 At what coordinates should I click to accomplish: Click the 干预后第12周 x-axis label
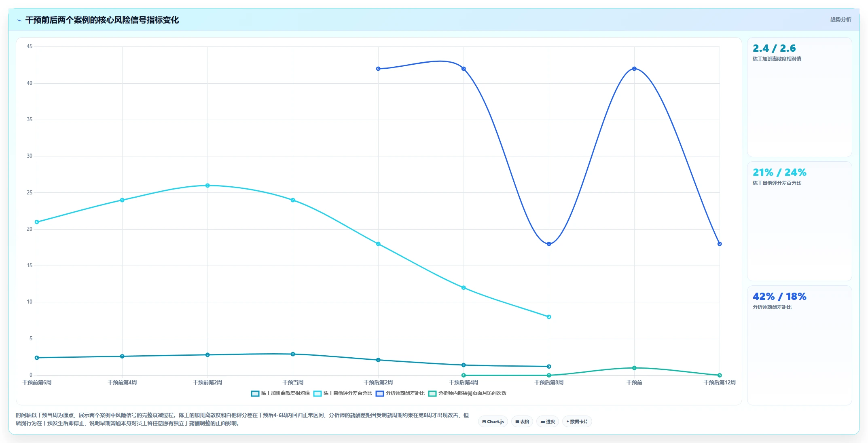coord(720,382)
